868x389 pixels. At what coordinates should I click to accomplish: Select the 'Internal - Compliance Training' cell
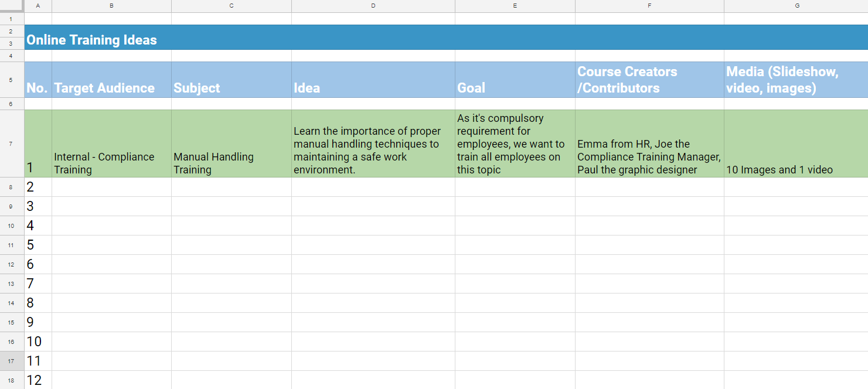click(x=111, y=144)
